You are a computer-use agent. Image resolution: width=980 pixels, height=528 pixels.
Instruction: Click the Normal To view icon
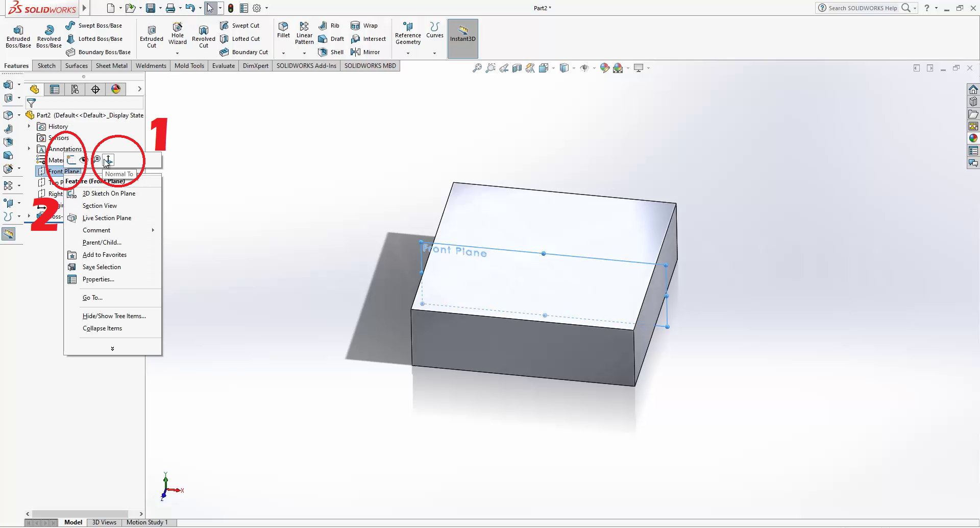108,160
